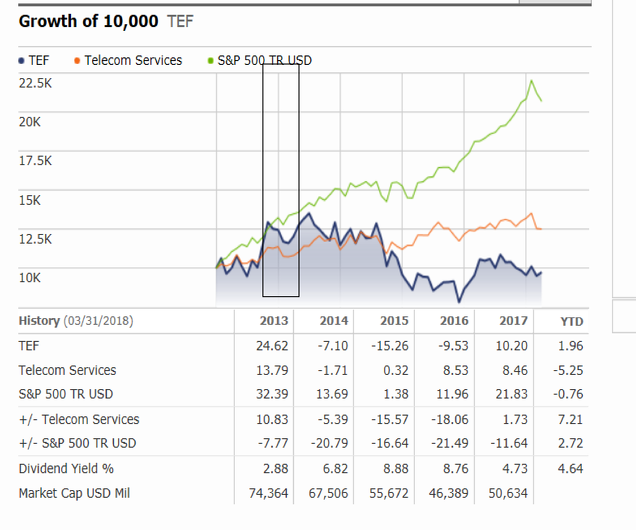Click the 'Dividend Yield %' row label
The width and height of the screenshot is (636, 530).
pyautogui.click(x=66, y=469)
